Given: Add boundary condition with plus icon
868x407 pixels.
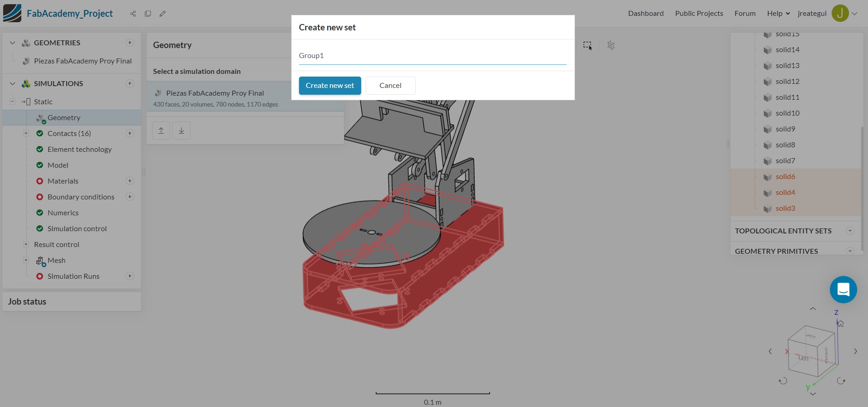Looking at the screenshot, I should coord(130,197).
